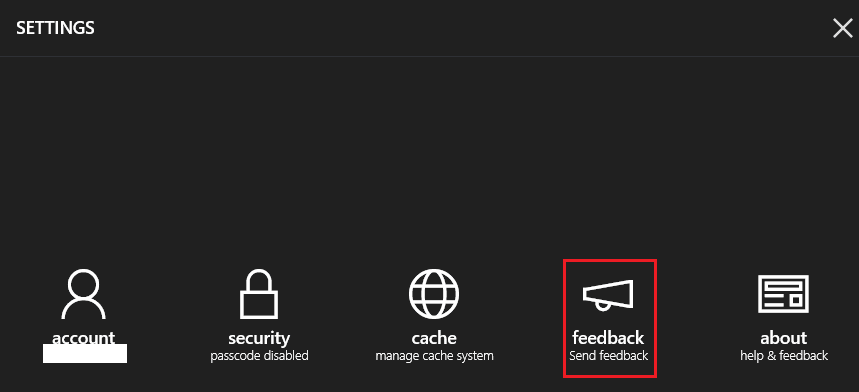859x392 pixels.
Task: Open the 'cache' settings label
Action: pos(434,338)
